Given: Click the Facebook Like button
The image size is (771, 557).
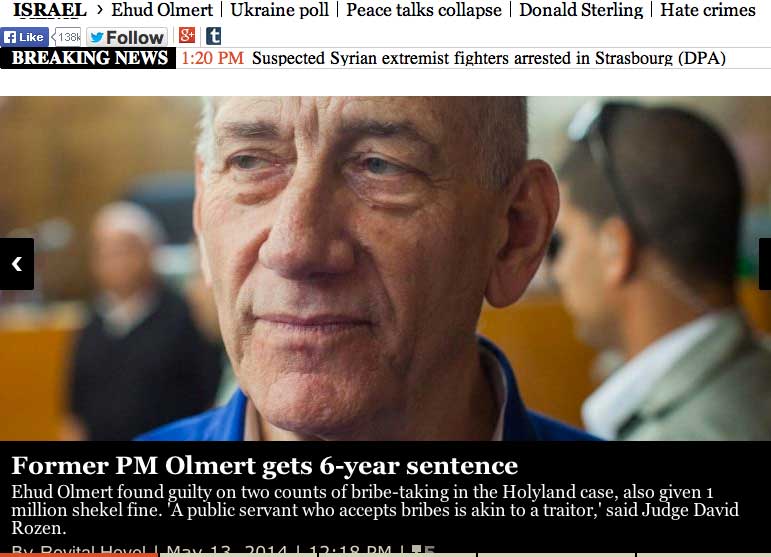Looking at the screenshot, I should [24, 37].
